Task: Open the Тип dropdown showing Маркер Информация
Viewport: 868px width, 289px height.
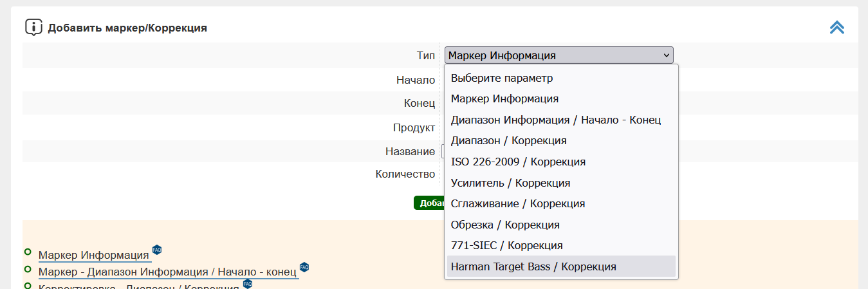Action: pos(559,55)
